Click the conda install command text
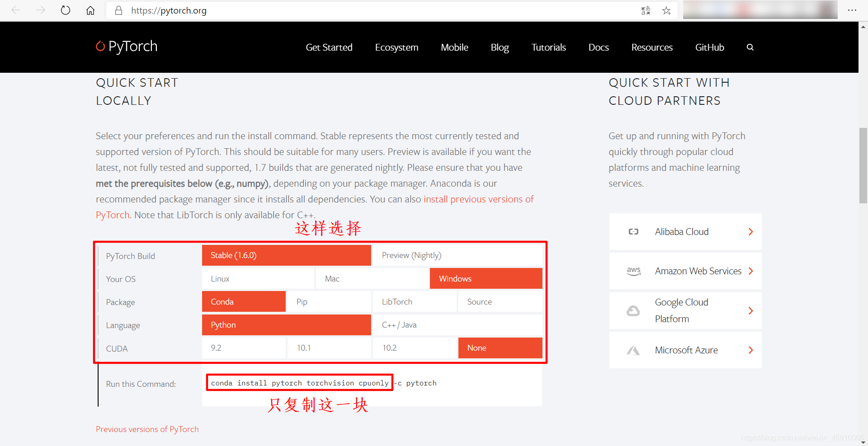Viewport: 868px width, 446px height. tap(324, 383)
